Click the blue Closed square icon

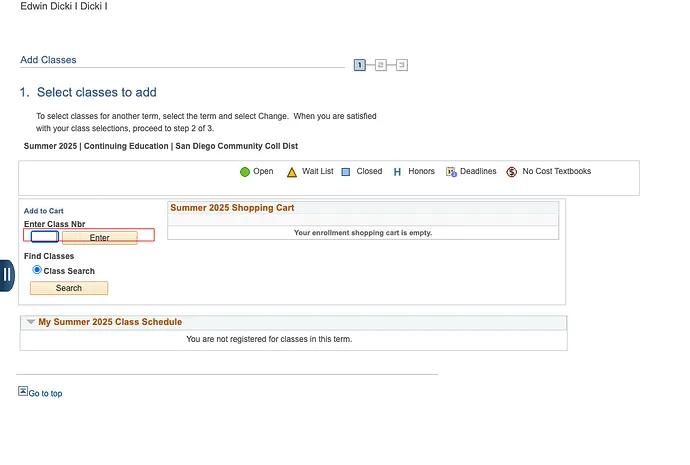345,172
